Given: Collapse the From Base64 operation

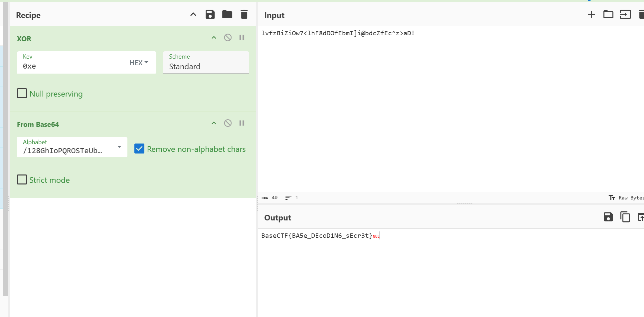Looking at the screenshot, I should click(x=214, y=123).
